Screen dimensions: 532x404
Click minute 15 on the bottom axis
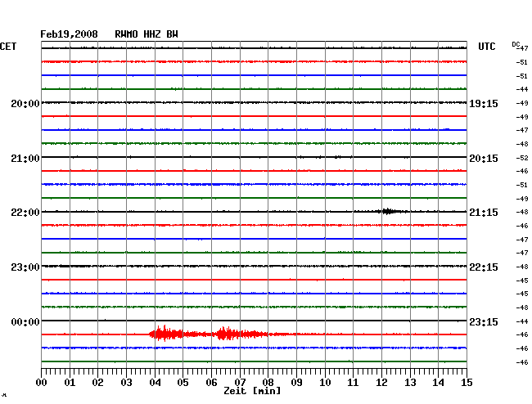(467, 382)
